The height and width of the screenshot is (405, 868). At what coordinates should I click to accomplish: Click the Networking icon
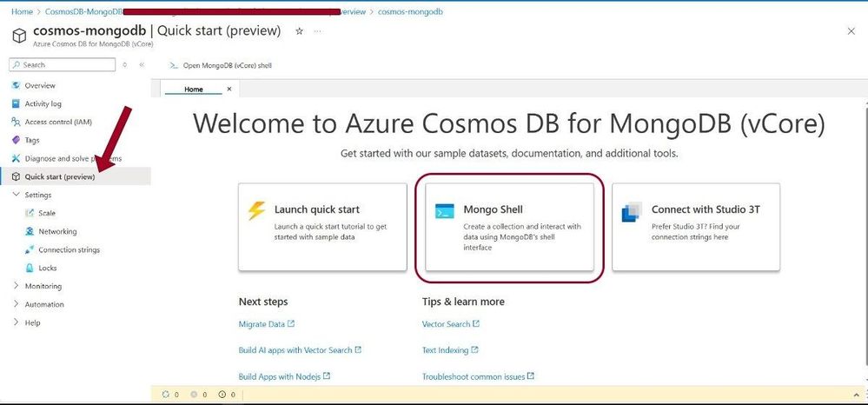pos(30,231)
